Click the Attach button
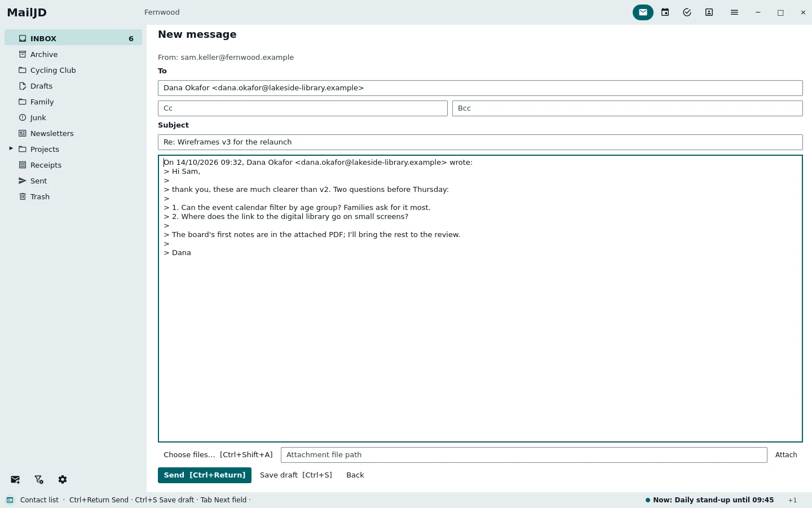The image size is (812, 508). click(786, 455)
